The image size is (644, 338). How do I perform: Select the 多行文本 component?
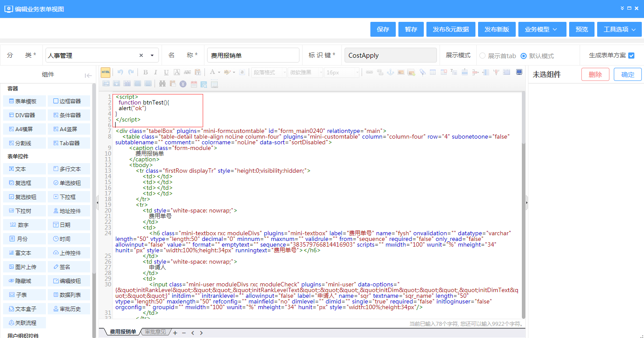coord(69,169)
